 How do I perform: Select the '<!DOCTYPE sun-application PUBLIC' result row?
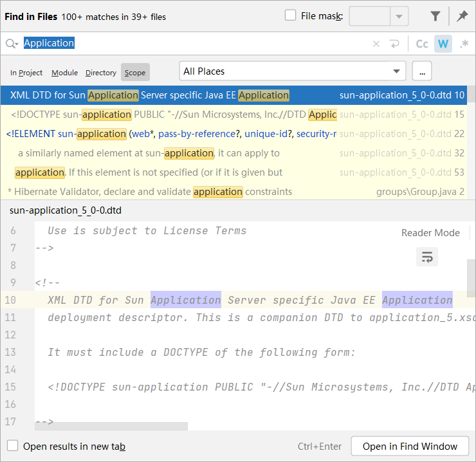[x=233, y=115]
